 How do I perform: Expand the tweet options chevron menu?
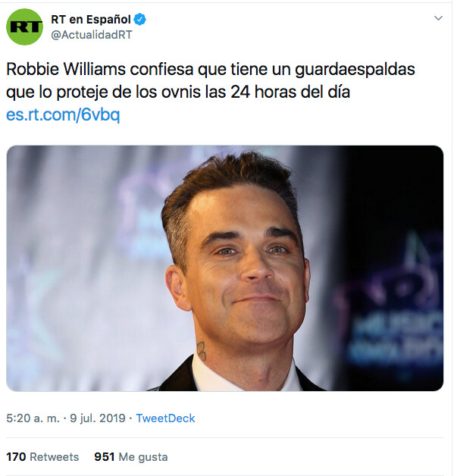[438, 18]
